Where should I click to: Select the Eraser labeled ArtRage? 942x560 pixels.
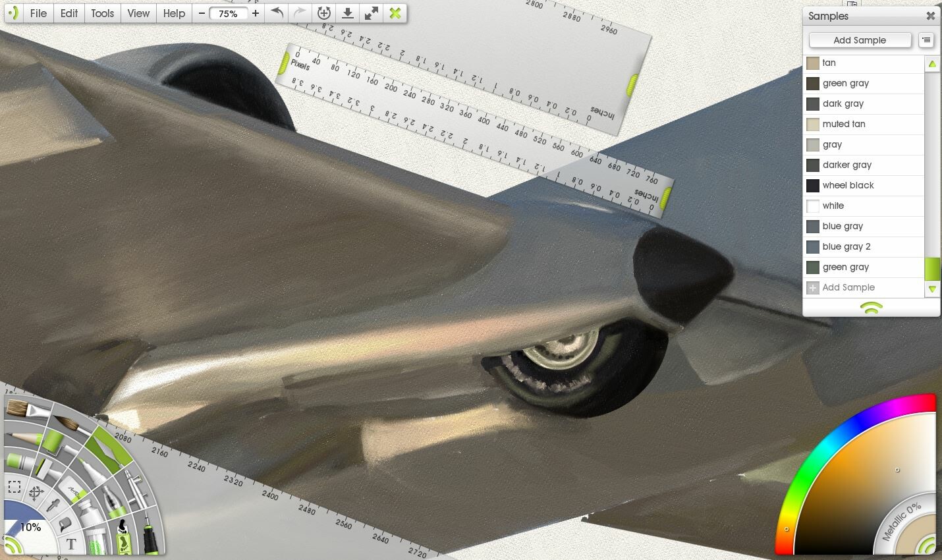pos(74,491)
